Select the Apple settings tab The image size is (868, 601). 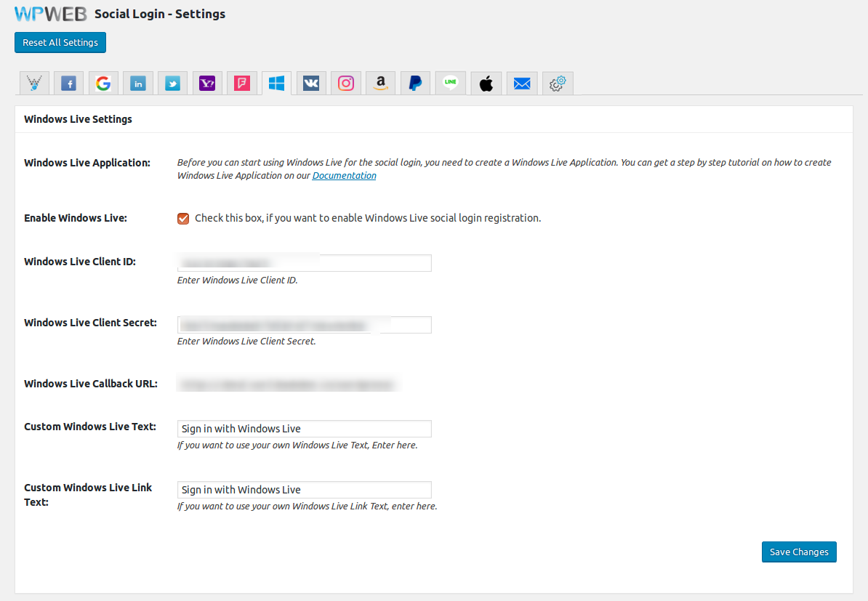[x=486, y=84]
